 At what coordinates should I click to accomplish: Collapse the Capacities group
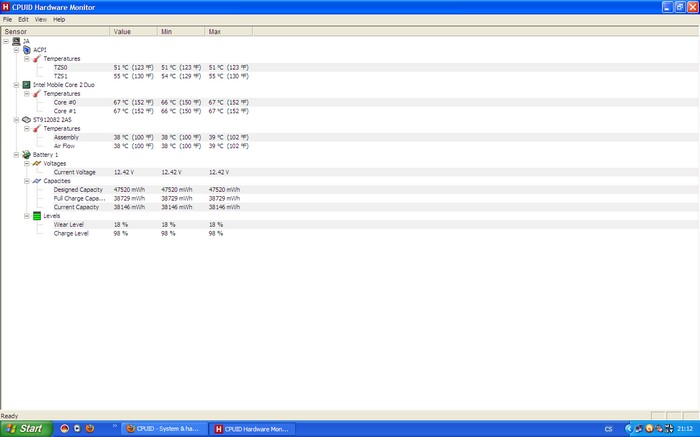point(27,181)
